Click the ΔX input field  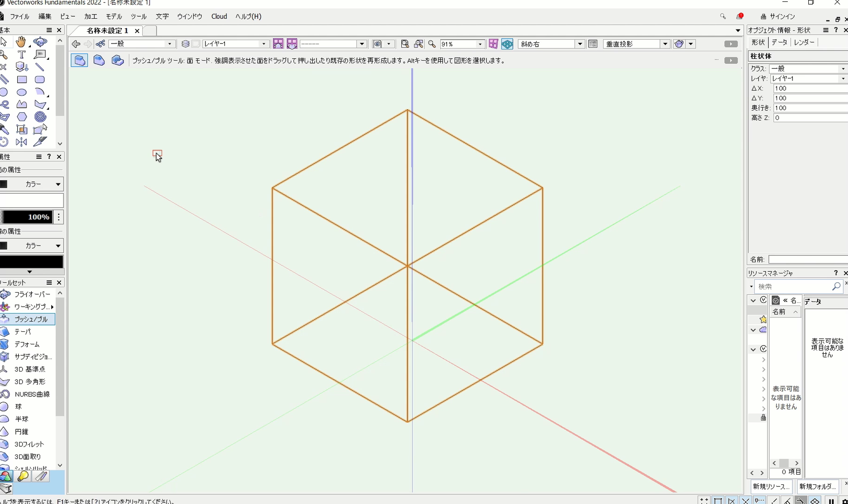810,88
